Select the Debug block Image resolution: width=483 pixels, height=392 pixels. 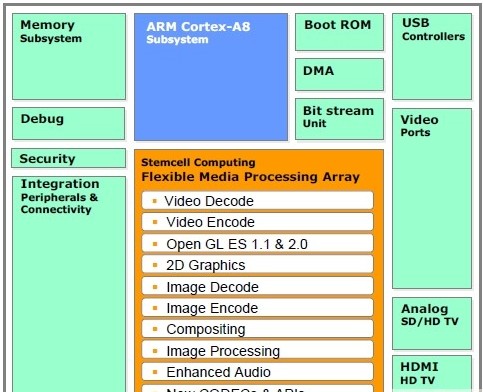click(x=69, y=123)
